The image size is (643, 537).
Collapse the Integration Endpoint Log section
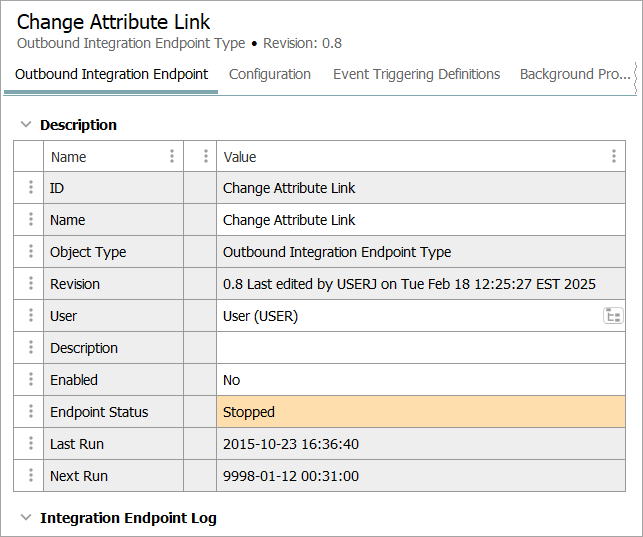(x=26, y=518)
